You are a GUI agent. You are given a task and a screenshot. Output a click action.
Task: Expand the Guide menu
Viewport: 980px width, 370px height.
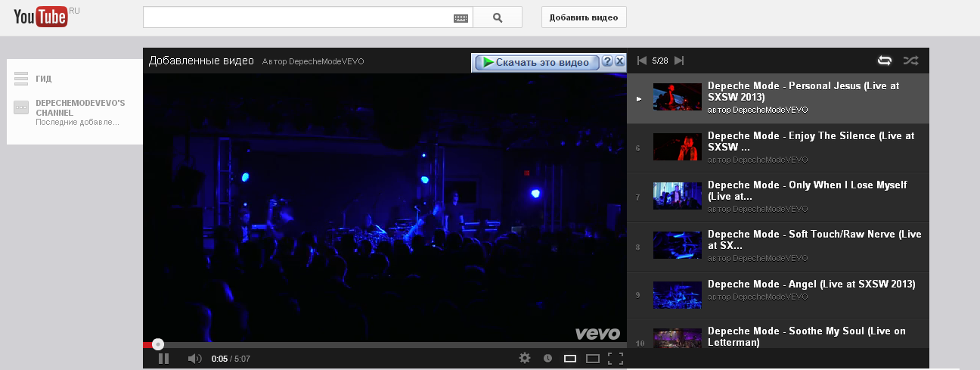(43, 79)
